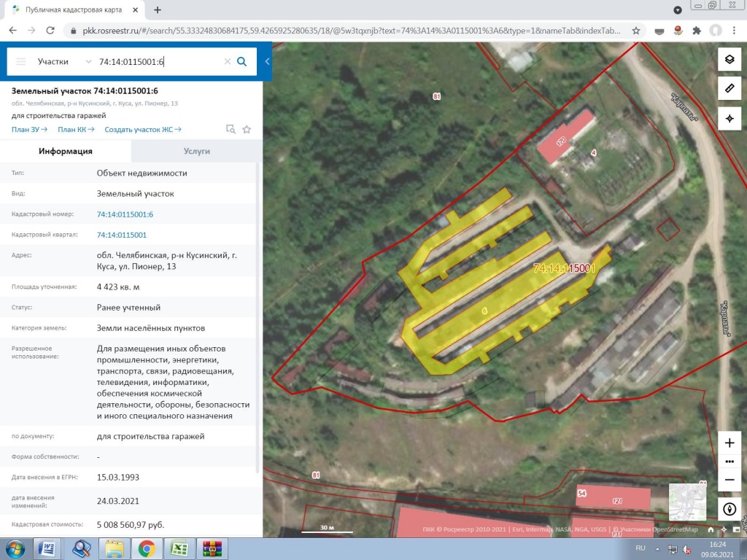Viewport: 747px width, 560px height.
Task: Open Chrome from the taskbar
Action: point(147,549)
